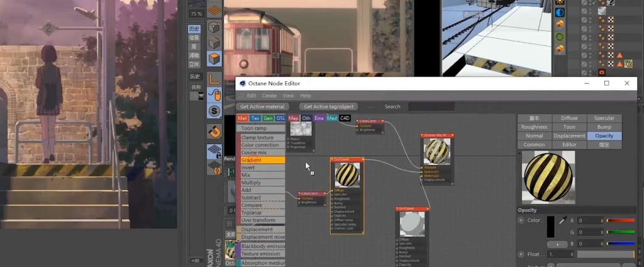Enable the Opacity Float radio button
Screen dimensions: 644x267
click(521, 254)
